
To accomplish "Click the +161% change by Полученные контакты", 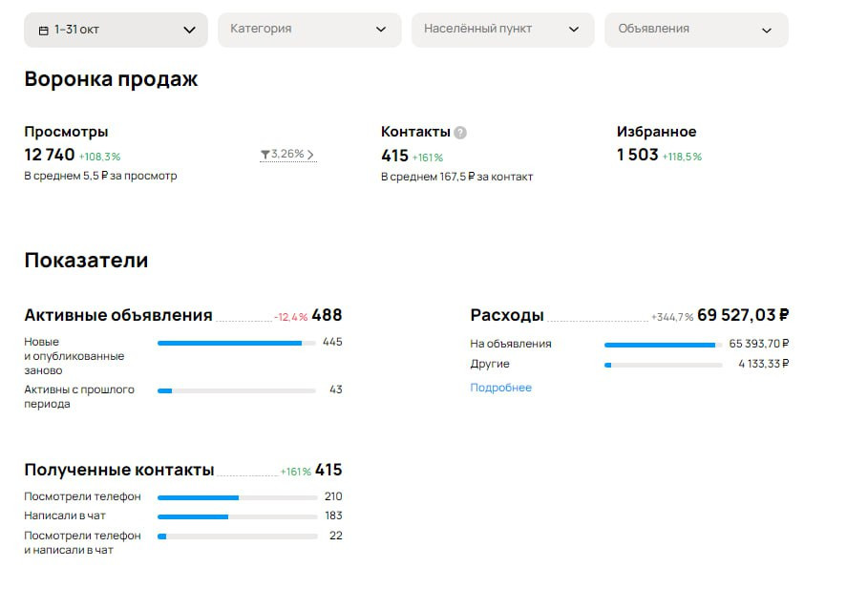I will pyautogui.click(x=296, y=472).
